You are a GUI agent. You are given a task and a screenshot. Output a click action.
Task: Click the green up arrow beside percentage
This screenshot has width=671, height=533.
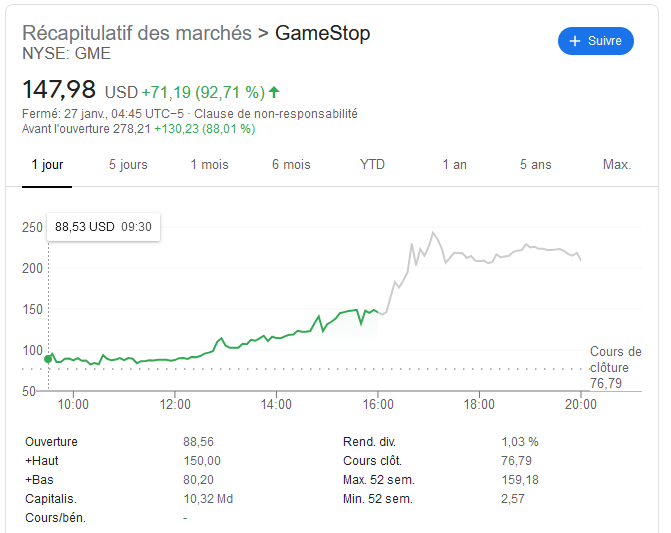click(x=275, y=92)
